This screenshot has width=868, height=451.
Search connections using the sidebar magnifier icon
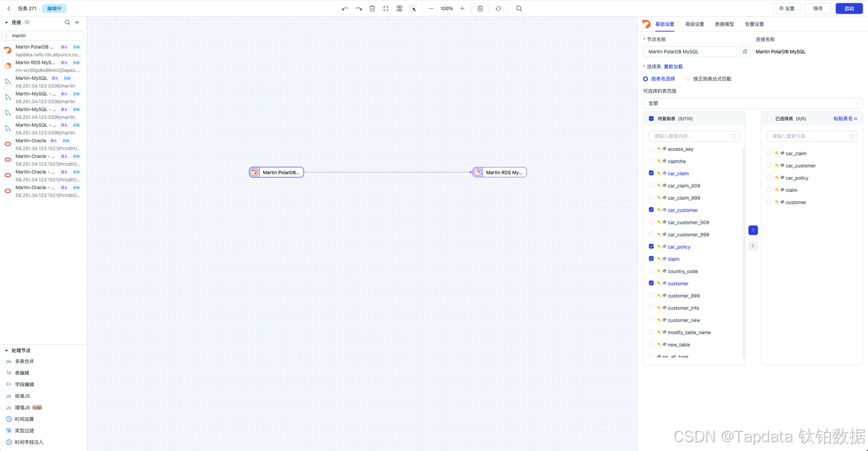click(67, 22)
